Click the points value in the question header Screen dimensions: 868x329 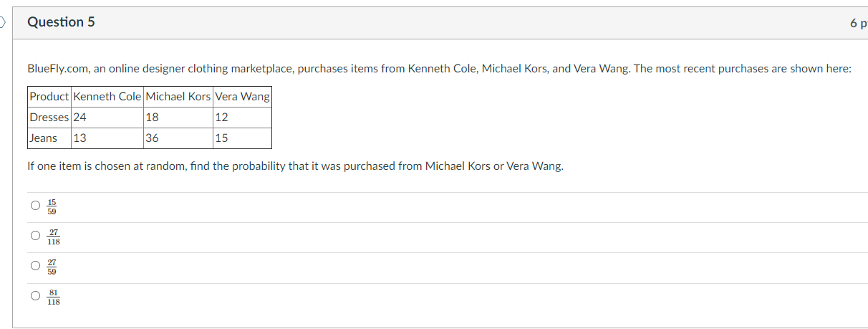pyautogui.click(x=858, y=23)
